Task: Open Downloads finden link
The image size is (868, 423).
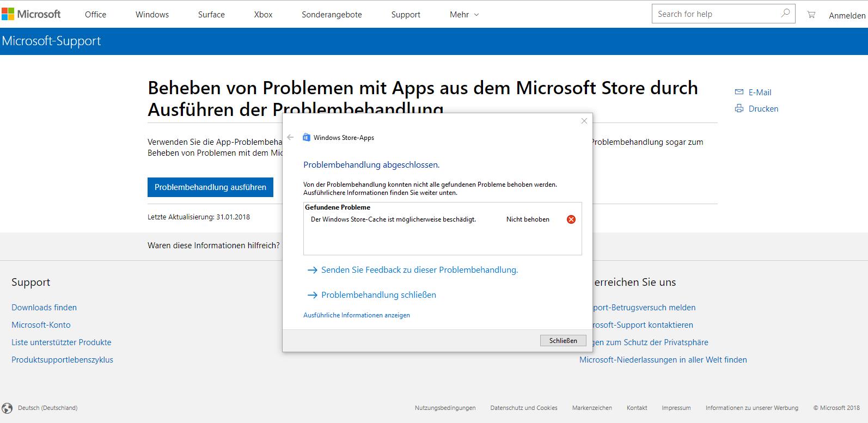Action: click(44, 308)
